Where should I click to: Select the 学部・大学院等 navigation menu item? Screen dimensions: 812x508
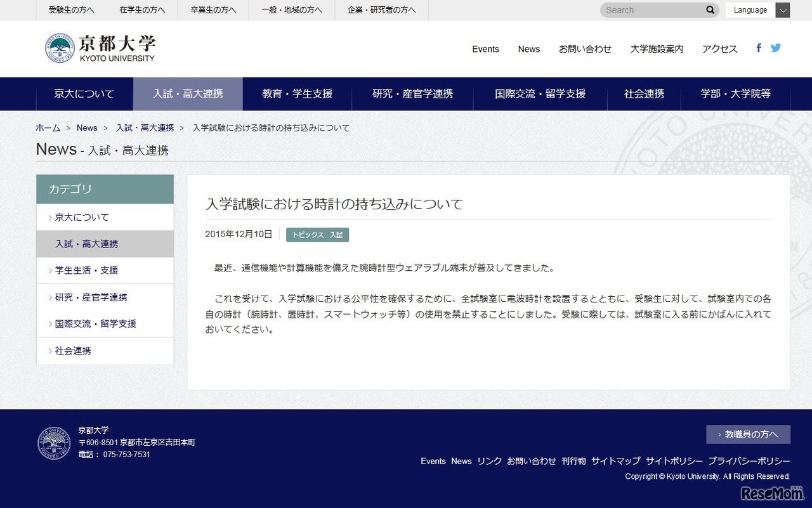pos(735,93)
